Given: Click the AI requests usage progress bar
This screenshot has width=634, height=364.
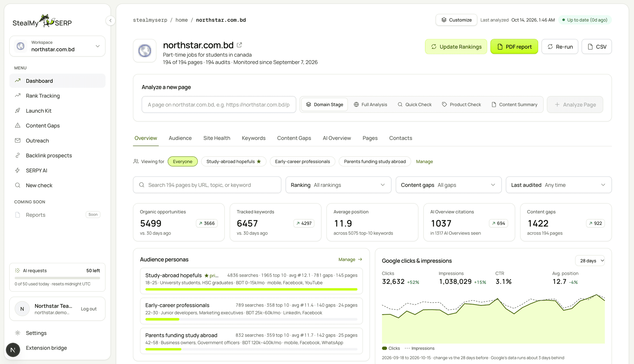Looking at the screenshot, I should pos(57,278).
